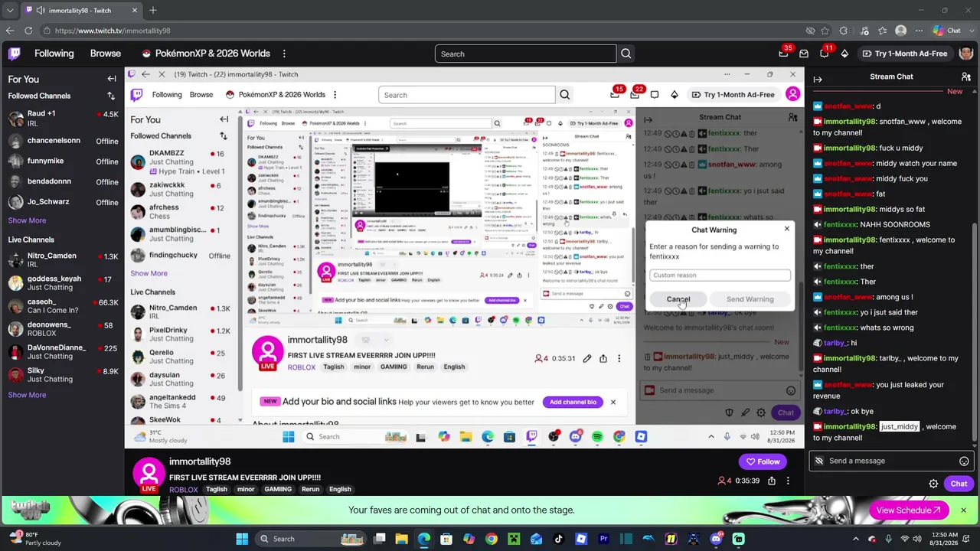
Task: Click the English tag
Action: point(340,490)
